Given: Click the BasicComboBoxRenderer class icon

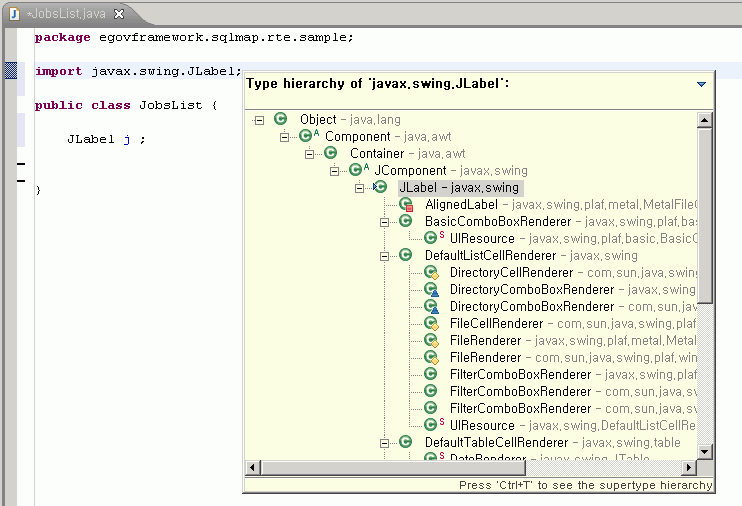Looking at the screenshot, I should pyautogui.click(x=406, y=221).
